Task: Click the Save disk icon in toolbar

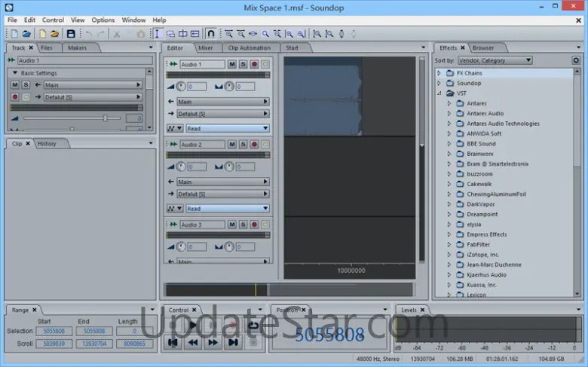Action: (x=71, y=34)
